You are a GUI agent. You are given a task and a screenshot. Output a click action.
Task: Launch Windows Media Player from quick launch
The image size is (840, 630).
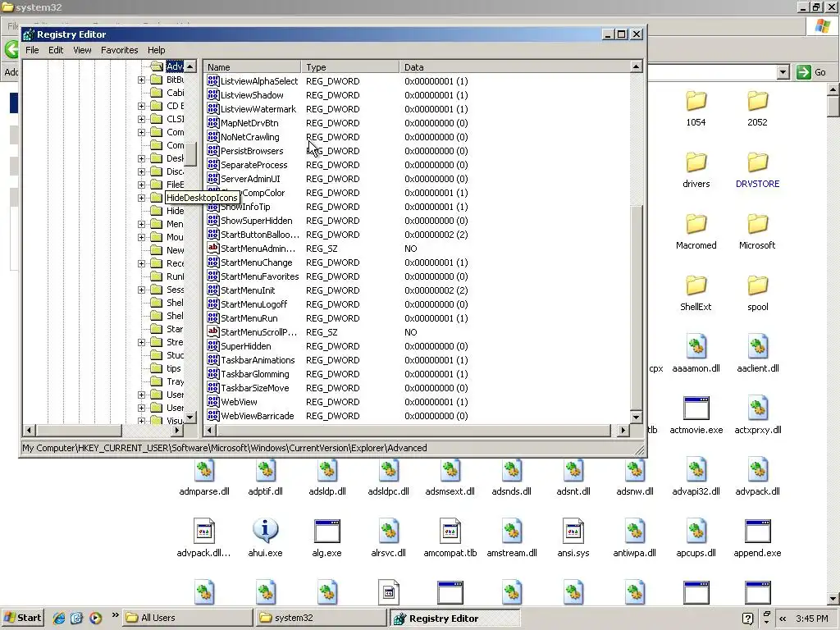(x=95, y=618)
